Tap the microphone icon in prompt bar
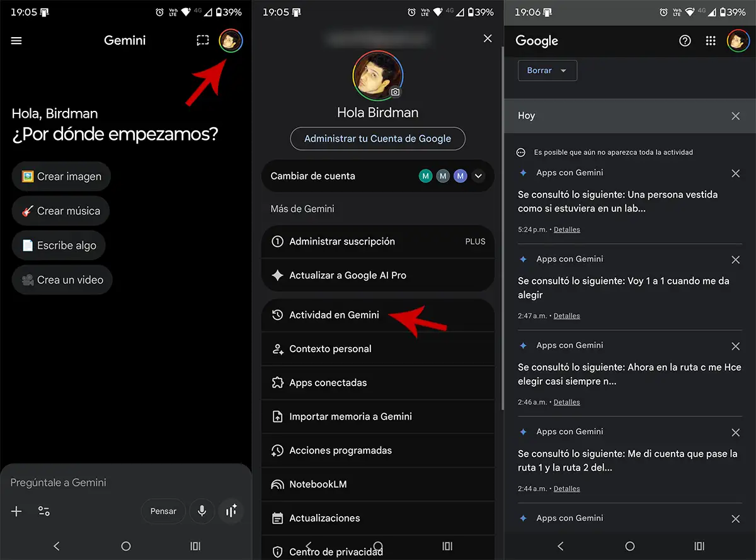Screen dimensions: 756x560 (202, 511)
